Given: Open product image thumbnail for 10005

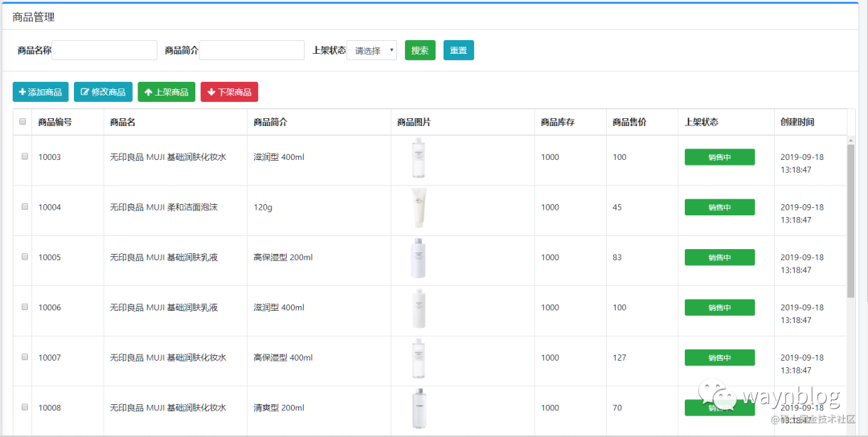Looking at the screenshot, I should click(x=419, y=258).
